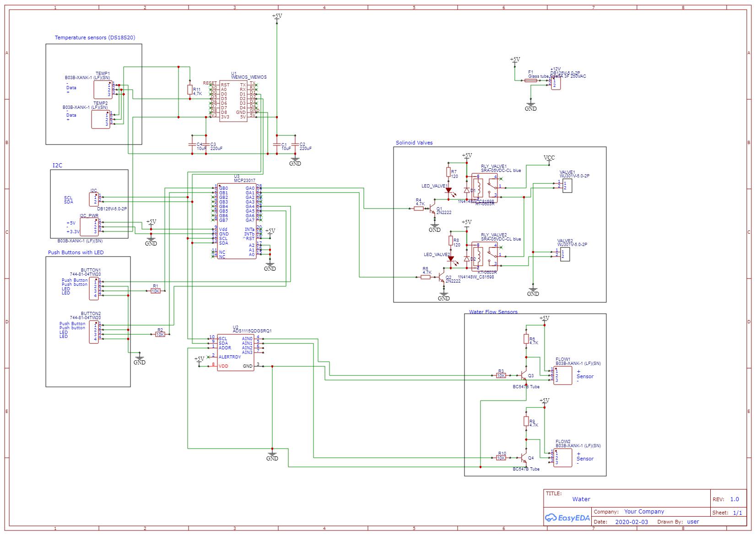Select the MCP23017 U3 chip symbol
The width and height of the screenshot is (756, 535).
pos(237,221)
